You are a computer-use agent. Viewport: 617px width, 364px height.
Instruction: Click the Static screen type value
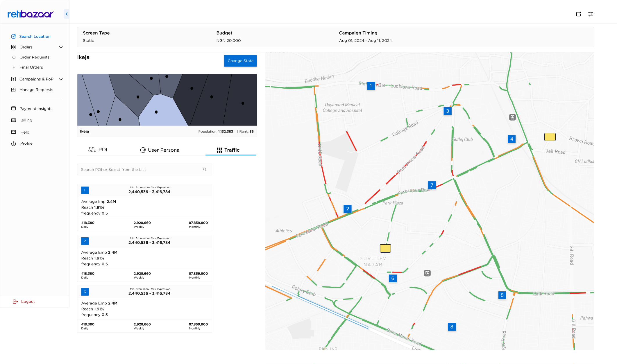(88, 40)
